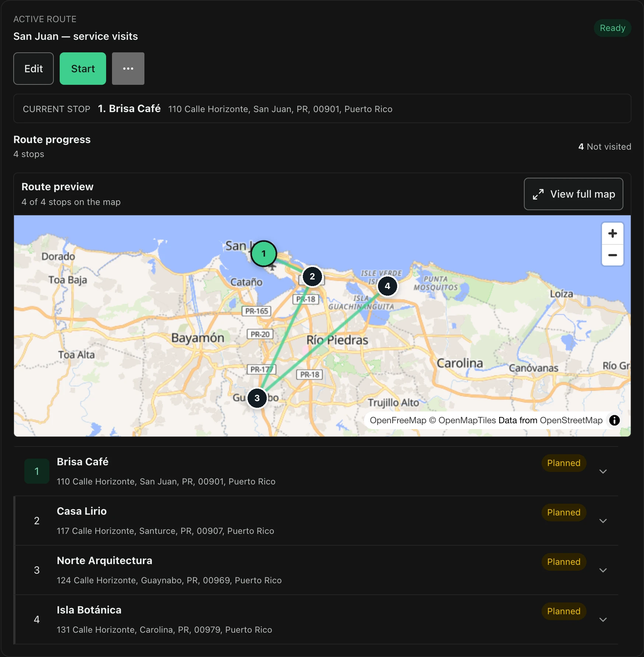Click Planned badge for Brisa Café
Image resolution: width=644 pixels, height=657 pixels.
[564, 463]
